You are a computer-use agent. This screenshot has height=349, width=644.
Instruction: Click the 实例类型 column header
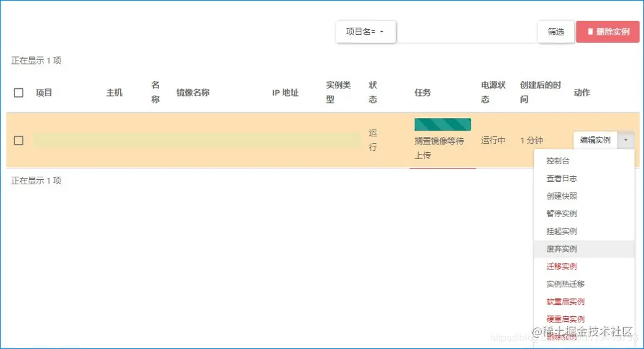tap(338, 92)
